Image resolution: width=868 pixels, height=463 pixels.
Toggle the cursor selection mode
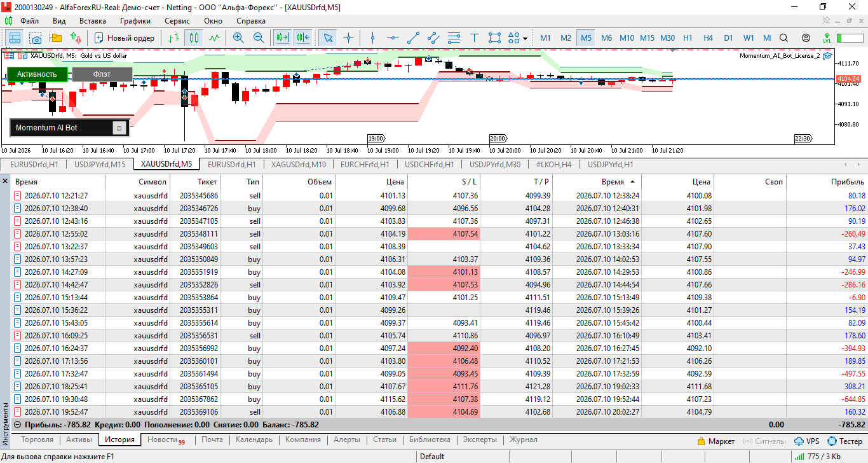[328, 38]
